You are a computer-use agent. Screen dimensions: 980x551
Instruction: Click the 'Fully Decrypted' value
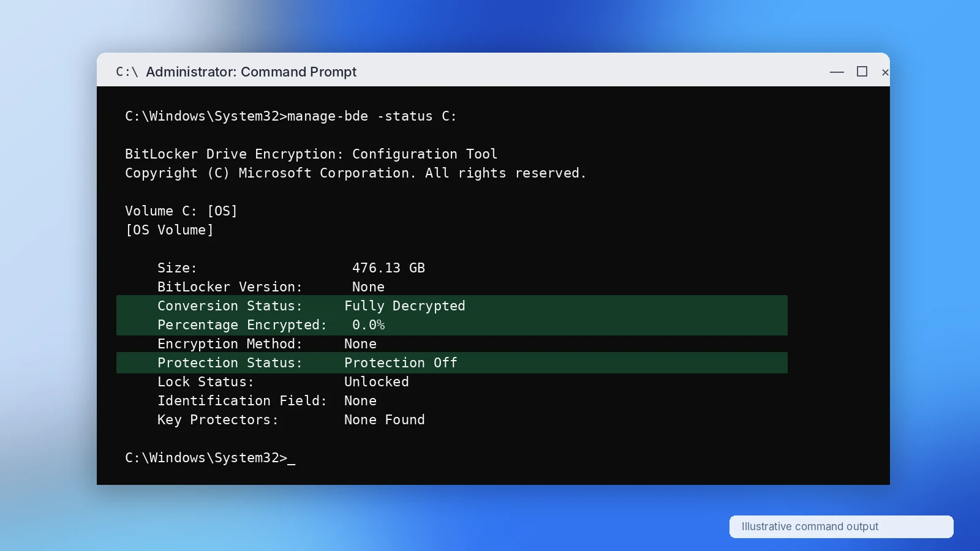coord(405,306)
